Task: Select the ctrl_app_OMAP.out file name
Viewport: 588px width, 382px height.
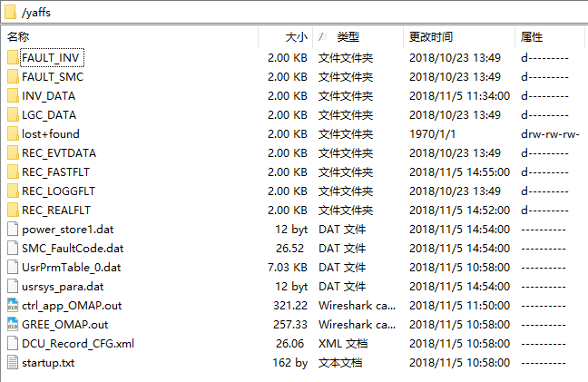Action: tap(72, 306)
